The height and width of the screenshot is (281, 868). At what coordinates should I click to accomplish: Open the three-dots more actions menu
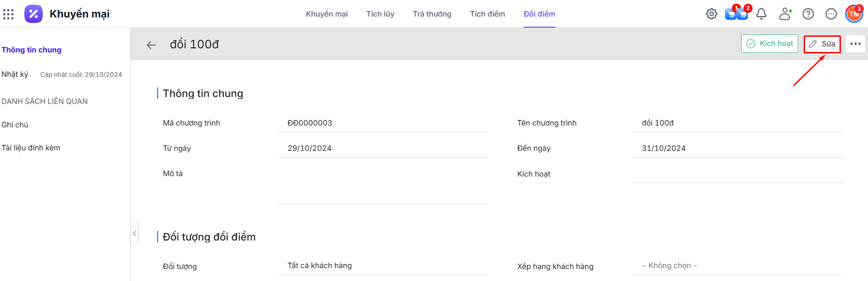tap(855, 44)
